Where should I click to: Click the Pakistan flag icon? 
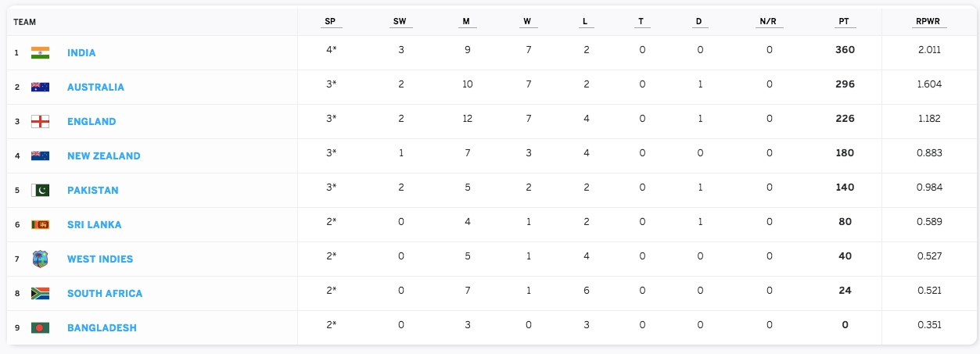click(40, 190)
